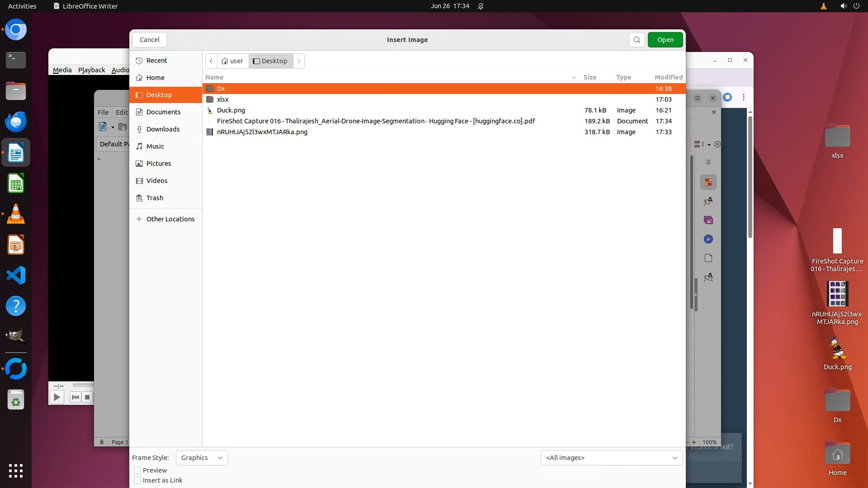Open the Sidebar Properties icon
The width and height of the screenshot is (868, 488).
point(708,182)
